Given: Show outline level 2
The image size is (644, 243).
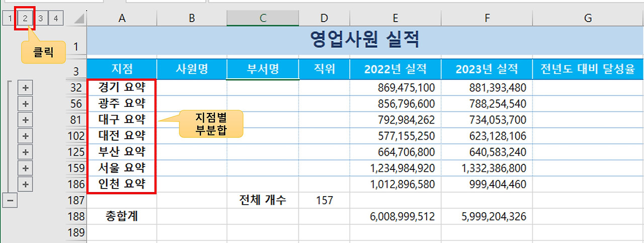Looking at the screenshot, I should pos(25,19).
